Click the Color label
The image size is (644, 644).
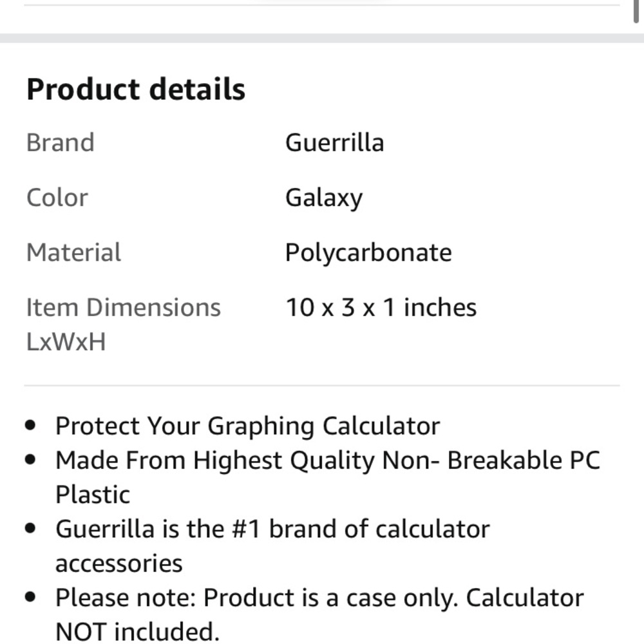57,198
